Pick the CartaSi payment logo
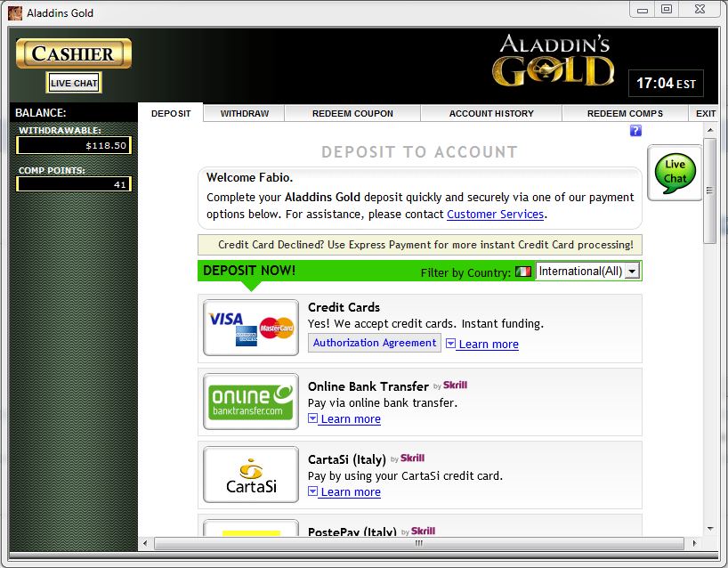 click(x=251, y=475)
